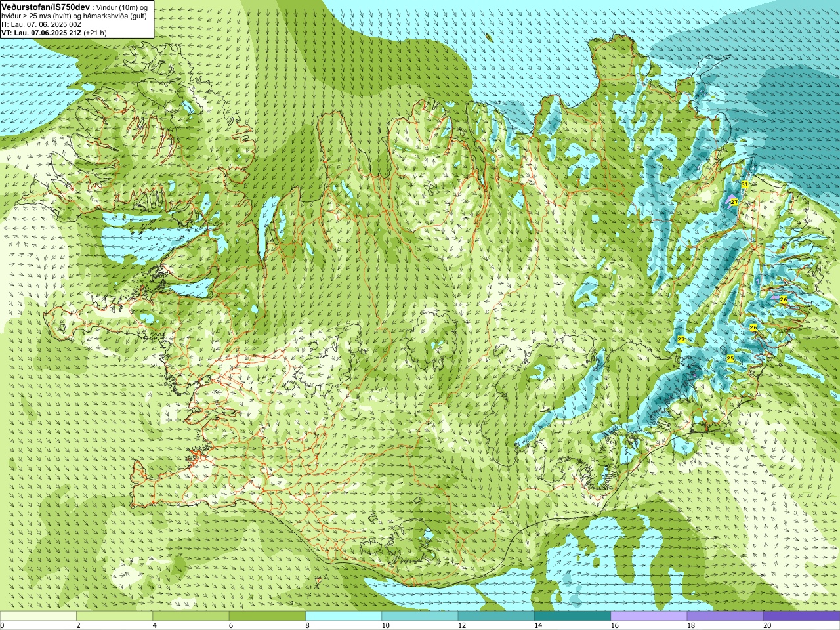The image size is (840, 630).
Task: Select the 10–12 m/s turquoise legend swatch
Action: 419,616
